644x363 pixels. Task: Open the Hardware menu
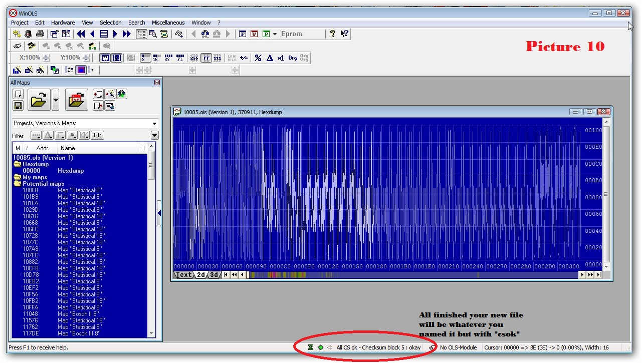click(x=63, y=23)
